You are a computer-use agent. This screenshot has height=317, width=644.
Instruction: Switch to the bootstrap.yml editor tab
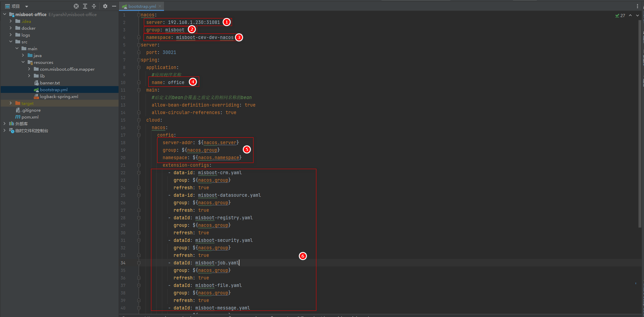pyautogui.click(x=142, y=6)
